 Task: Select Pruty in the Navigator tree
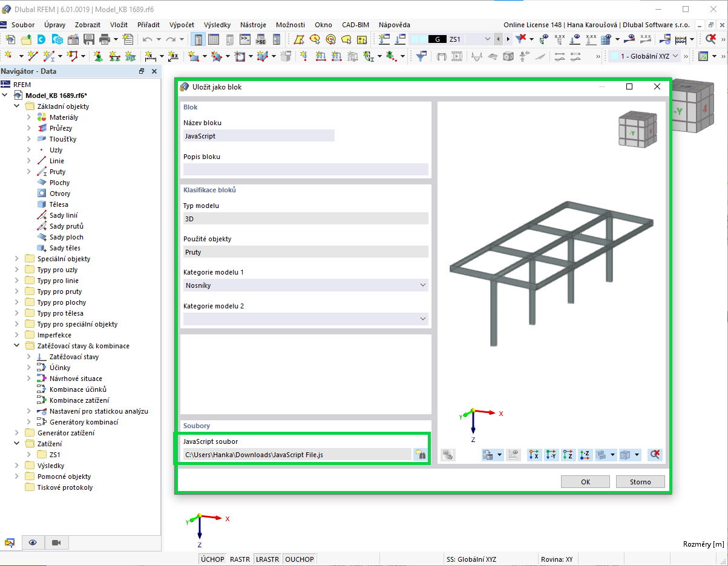pyautogui.click(x=57, y=172)
